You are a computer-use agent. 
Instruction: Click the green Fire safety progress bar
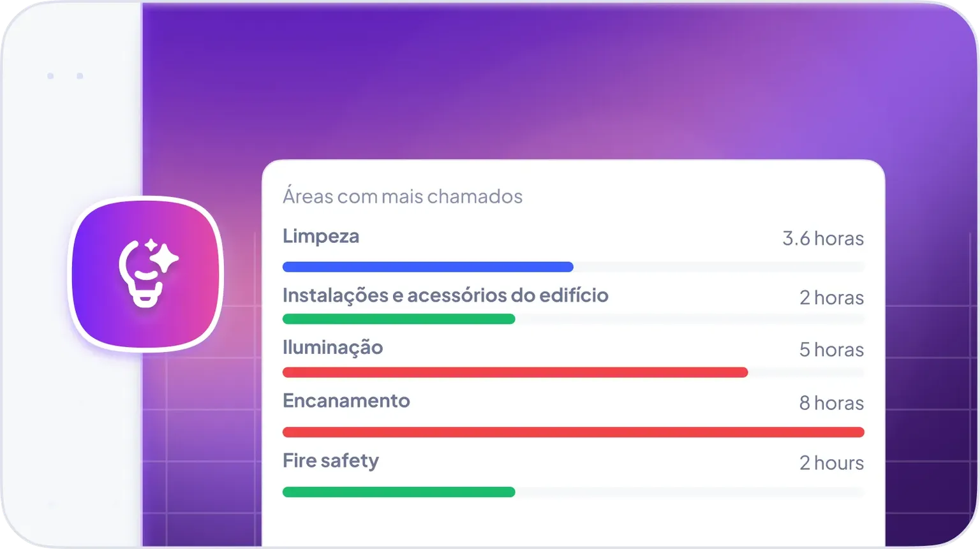click(x=399, y=492)
